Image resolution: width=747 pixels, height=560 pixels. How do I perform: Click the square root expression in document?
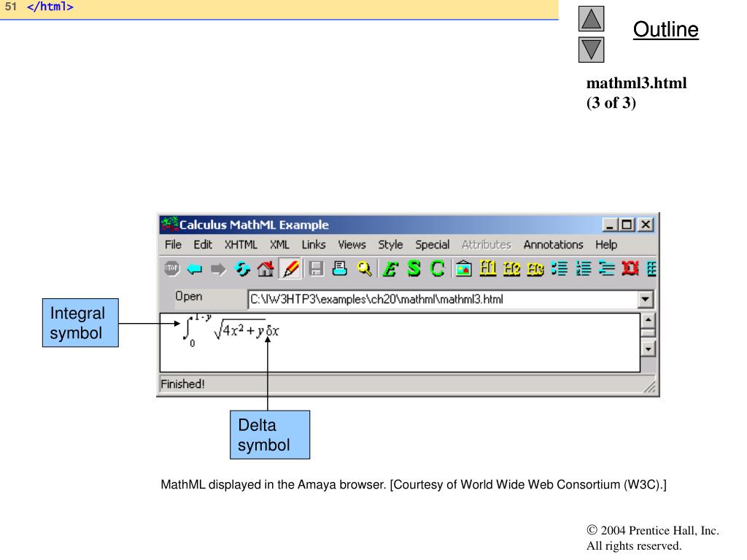[239, 329]
